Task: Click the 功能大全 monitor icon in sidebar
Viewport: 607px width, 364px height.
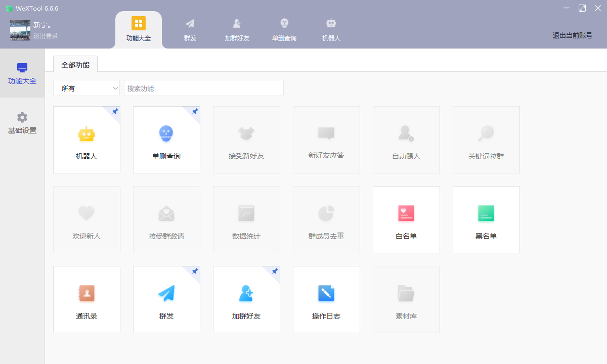Action: pos(22,68)
